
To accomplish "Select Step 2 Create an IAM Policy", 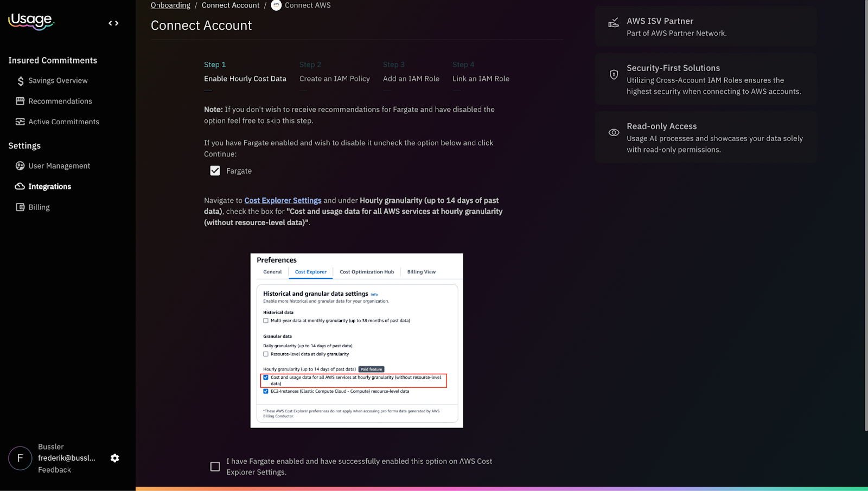I will tap(335, 72).
